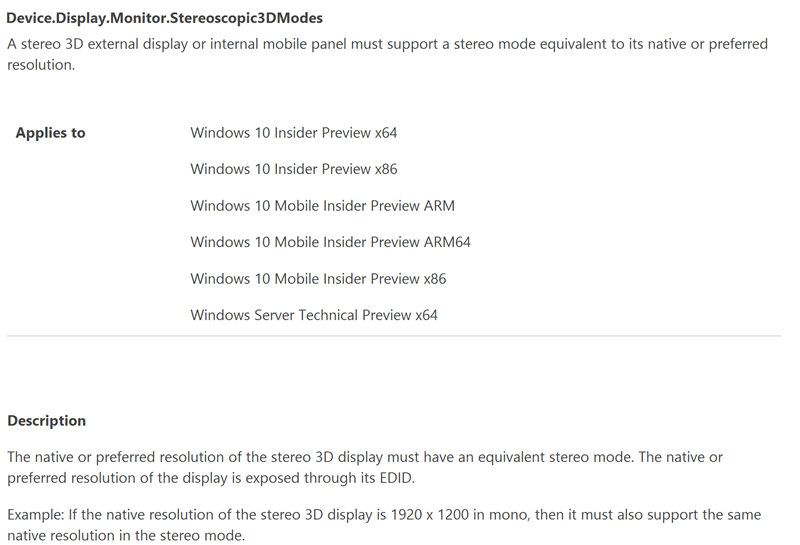The height and width of the screenshot is (545, 800).
Task: Click the word resolution beneath the heading
Action: pos(40,65)
